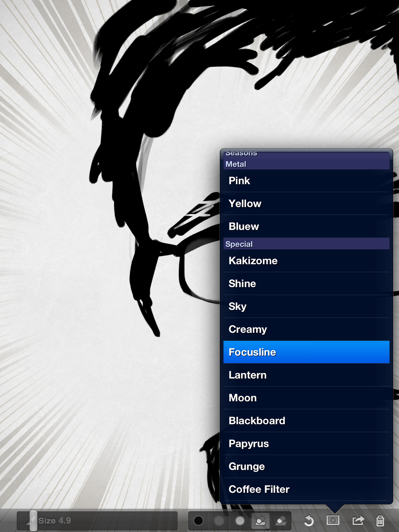Click the Size 4.9 label
The width and height of the screenshot is (399, 532).
coord(55,521)
